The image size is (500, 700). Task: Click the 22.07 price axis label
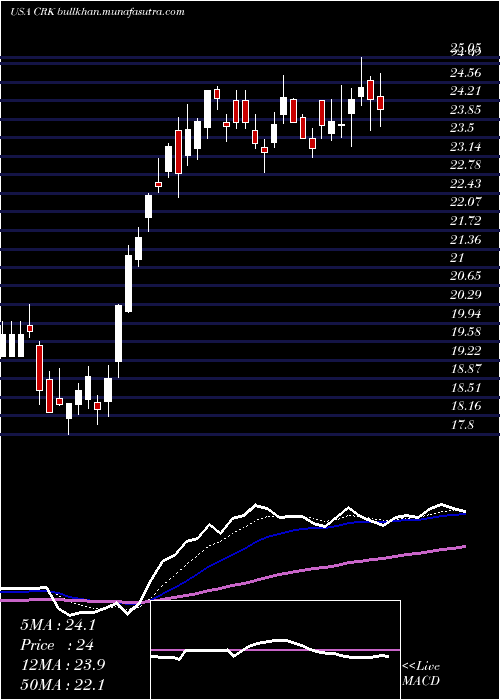click(x=466, y=202)
